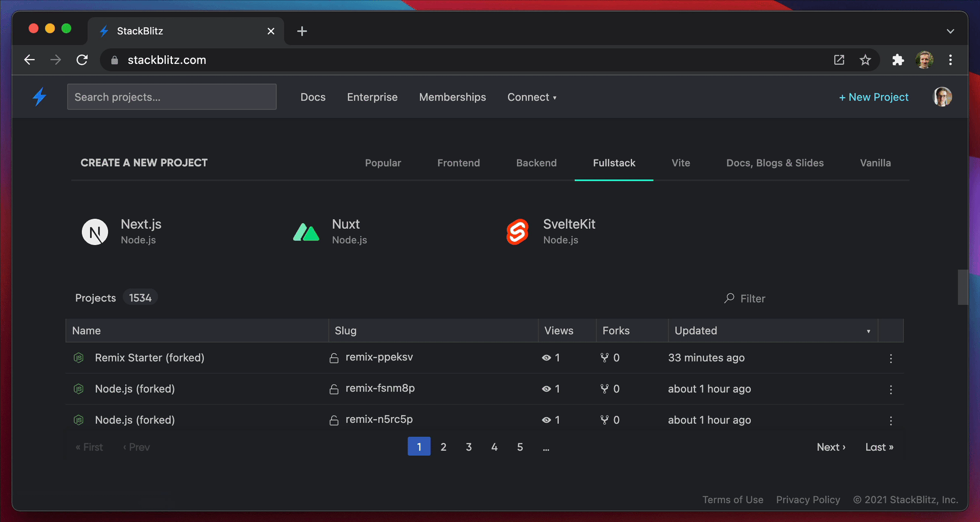
Task: Click the remix-n5rc5p slug
Action: pos(379,419)
